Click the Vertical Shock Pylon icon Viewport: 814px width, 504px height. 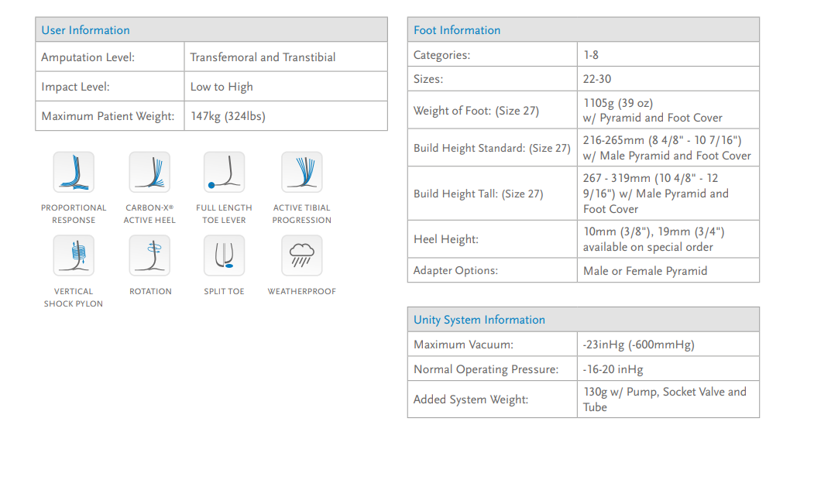click(74, 255)
